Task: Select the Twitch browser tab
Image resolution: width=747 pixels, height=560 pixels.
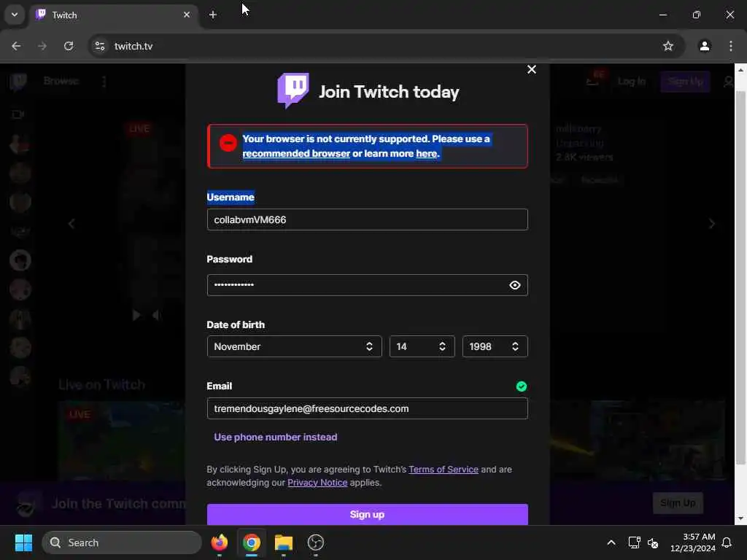Action: coord(112,15)
